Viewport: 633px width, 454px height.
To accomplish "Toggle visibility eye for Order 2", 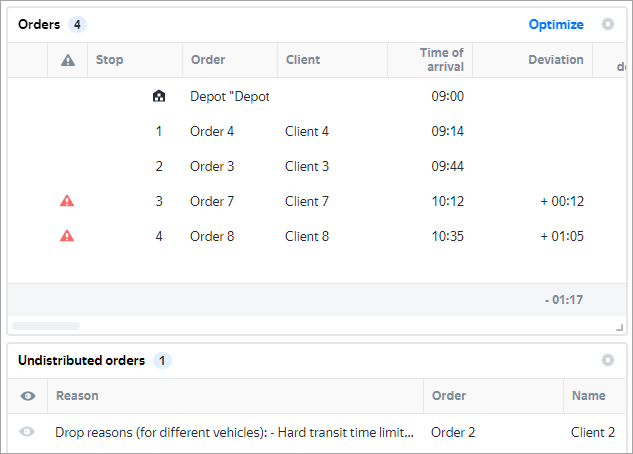I will coord(28,432).
